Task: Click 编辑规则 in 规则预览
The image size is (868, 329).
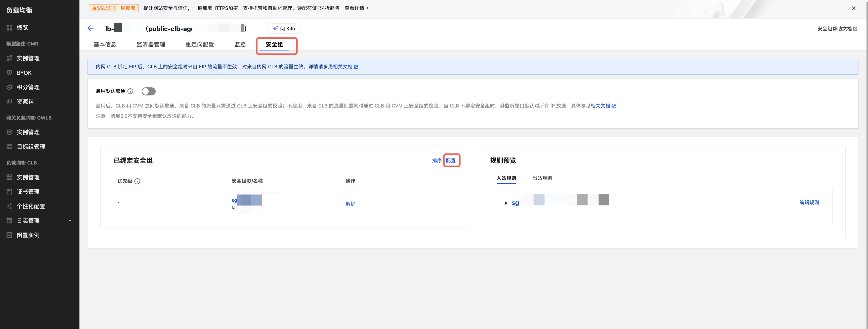Action: click(809, 202)
